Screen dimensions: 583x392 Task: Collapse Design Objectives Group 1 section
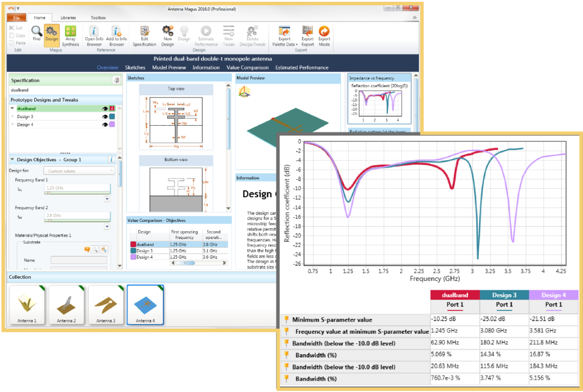(x=12, y=159)
